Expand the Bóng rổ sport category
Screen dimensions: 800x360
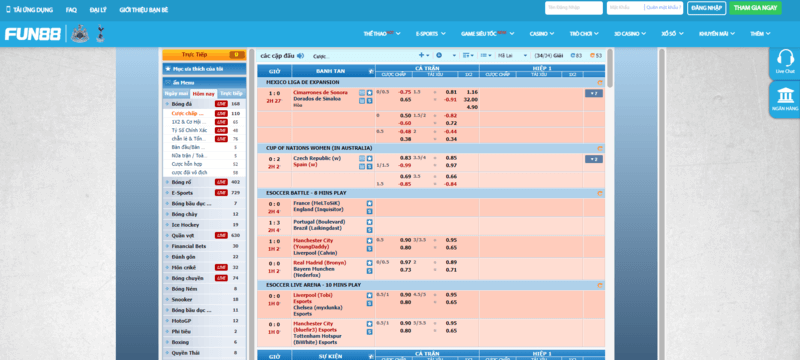204,182
